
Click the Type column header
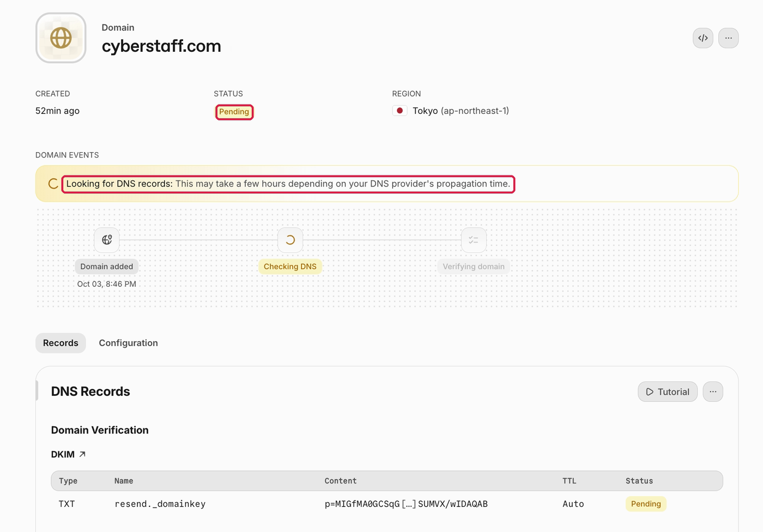(x=68, y=481)
